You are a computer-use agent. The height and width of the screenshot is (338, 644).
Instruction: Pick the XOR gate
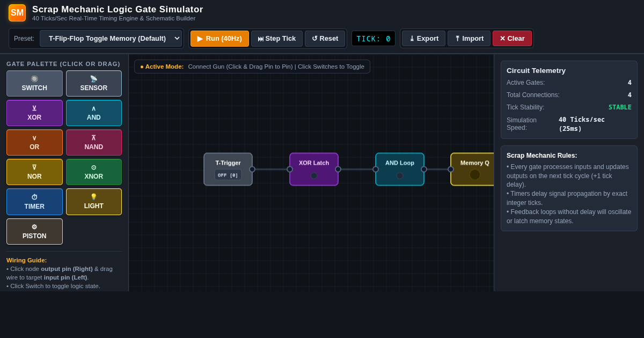pos(34,113)
